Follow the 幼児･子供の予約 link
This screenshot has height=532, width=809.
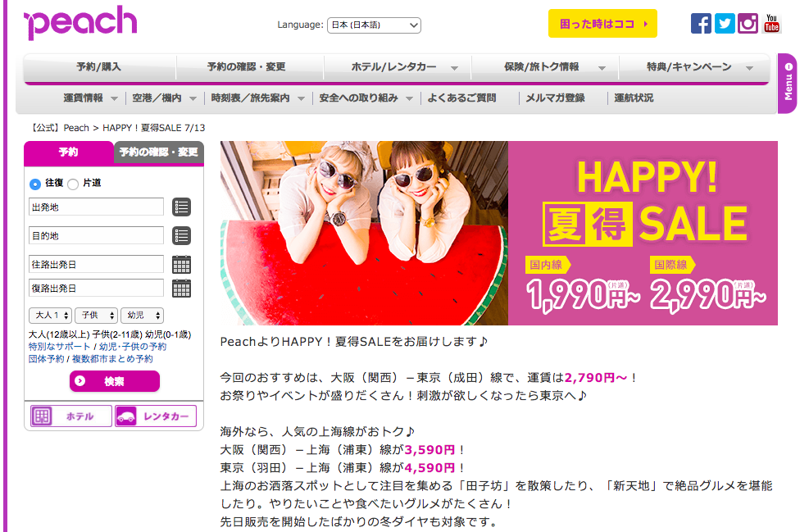click(133, 347)
